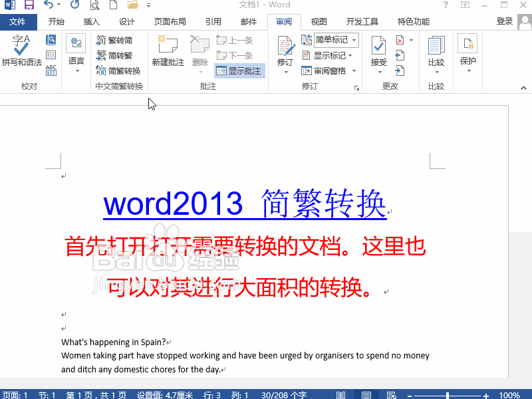Screen dimensions: 532x399
Task: Open Reviewing Pane dropdown arrow
Action: (354, 70)
